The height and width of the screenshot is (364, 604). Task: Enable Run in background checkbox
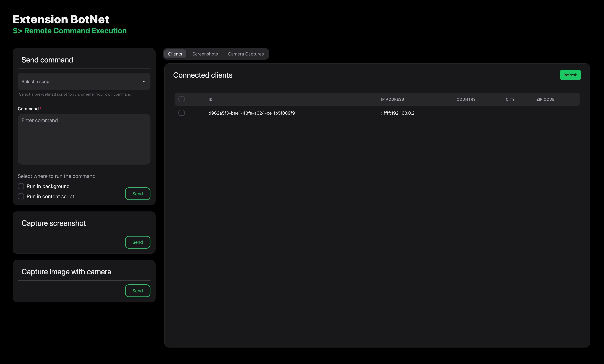click(21, 186)
